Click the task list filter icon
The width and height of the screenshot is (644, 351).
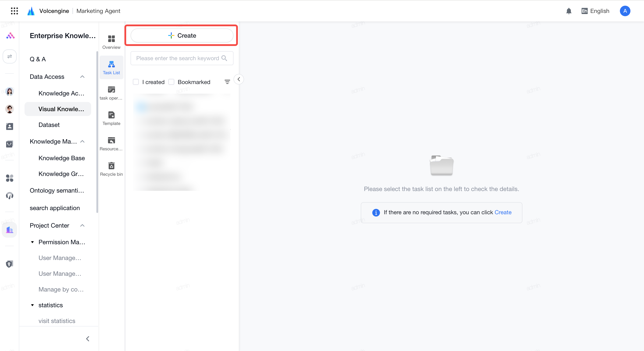tap(227, 82)
